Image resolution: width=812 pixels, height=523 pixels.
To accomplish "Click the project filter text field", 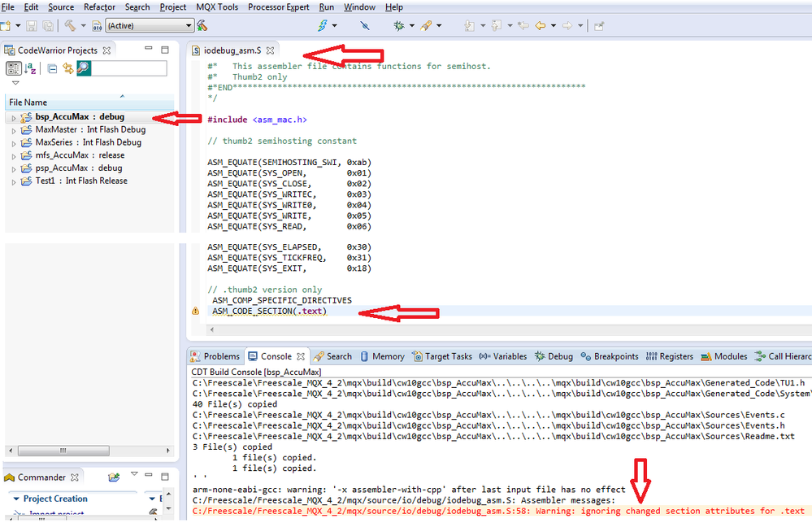I will click(129, 68).
